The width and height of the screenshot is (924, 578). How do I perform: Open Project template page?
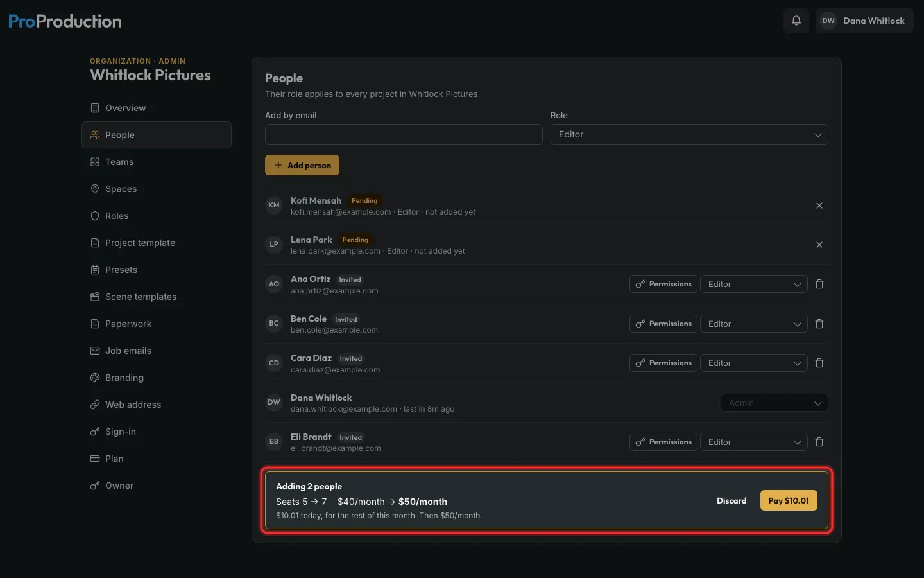(157, 243)
